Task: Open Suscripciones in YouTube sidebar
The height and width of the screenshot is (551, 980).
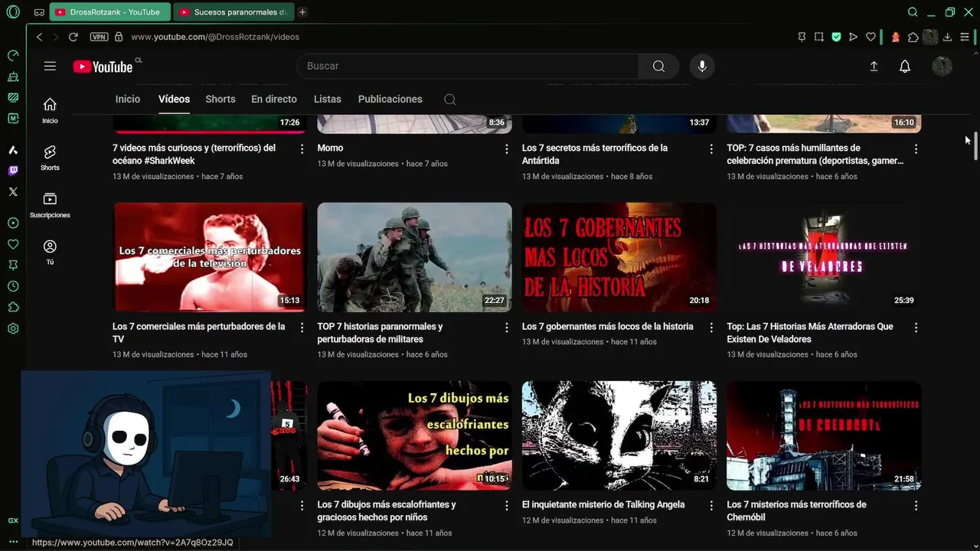Action: coord(50,205)
